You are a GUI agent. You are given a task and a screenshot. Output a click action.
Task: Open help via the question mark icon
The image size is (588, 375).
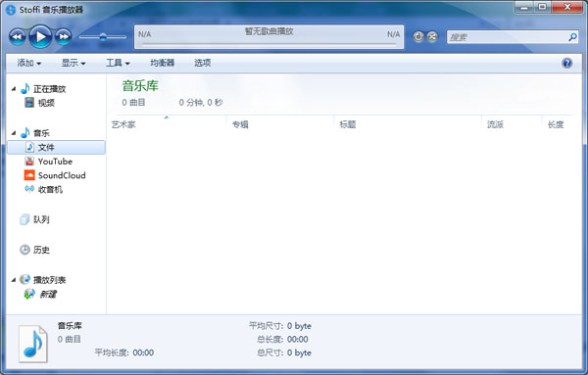(x=567, y=63)
